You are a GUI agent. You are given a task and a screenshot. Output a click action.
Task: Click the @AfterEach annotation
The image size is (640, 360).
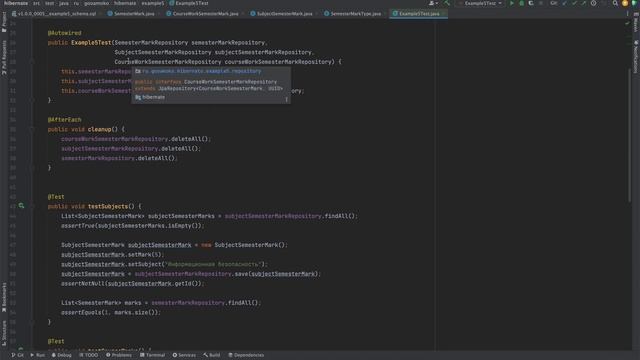coord(64,120)
